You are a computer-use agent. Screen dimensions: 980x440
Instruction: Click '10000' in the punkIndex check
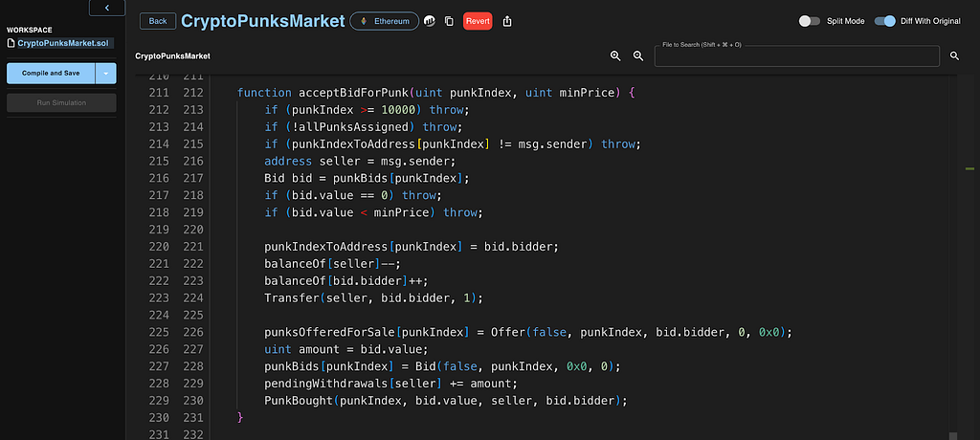(399, 109)
